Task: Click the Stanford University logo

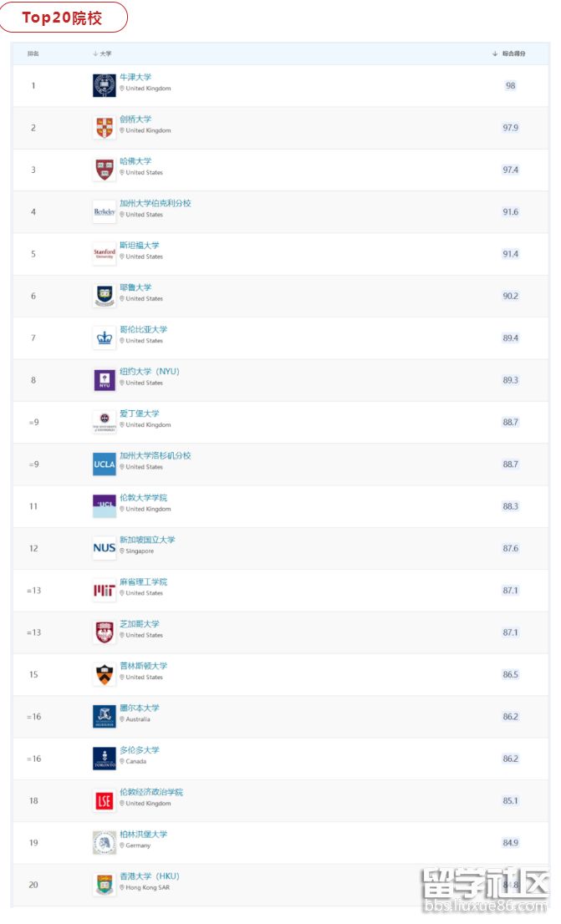Action: coord(105,254)
